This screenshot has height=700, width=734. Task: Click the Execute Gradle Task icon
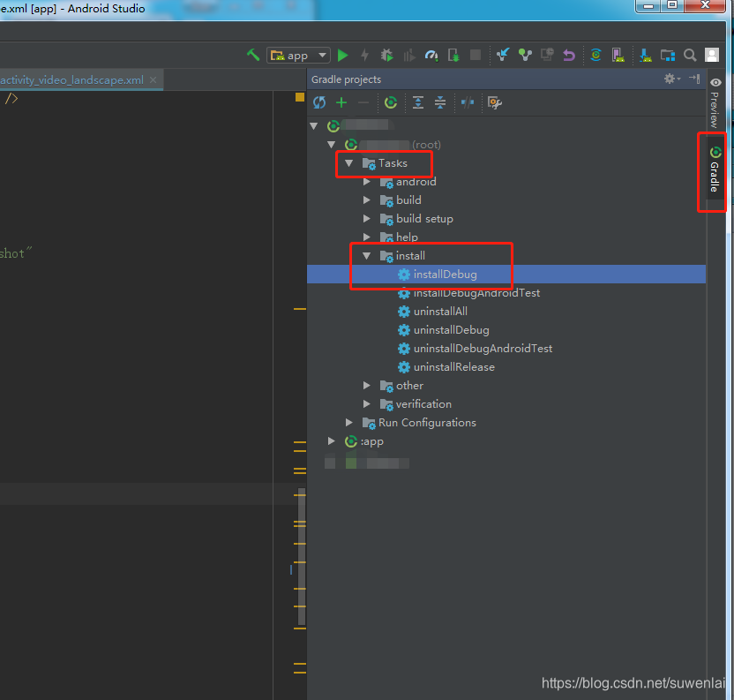391,102
